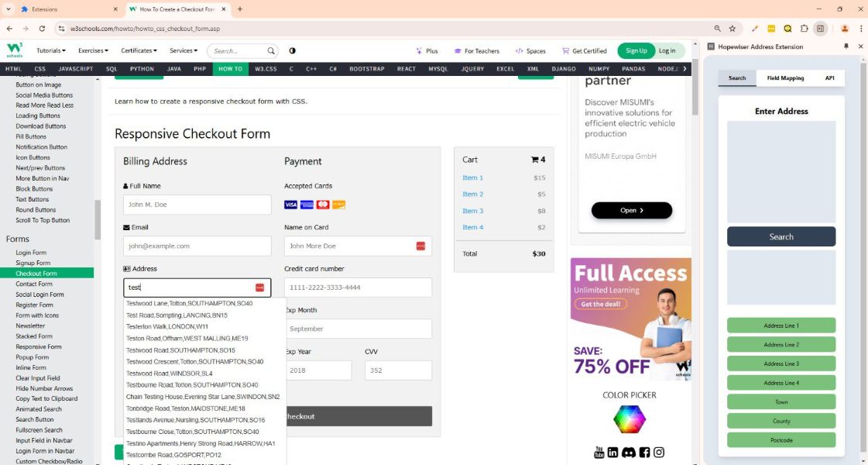The height and width of the screenshot is (465, 868).
Task: Click the Postcode mapping button
Action: pos(781,440)
